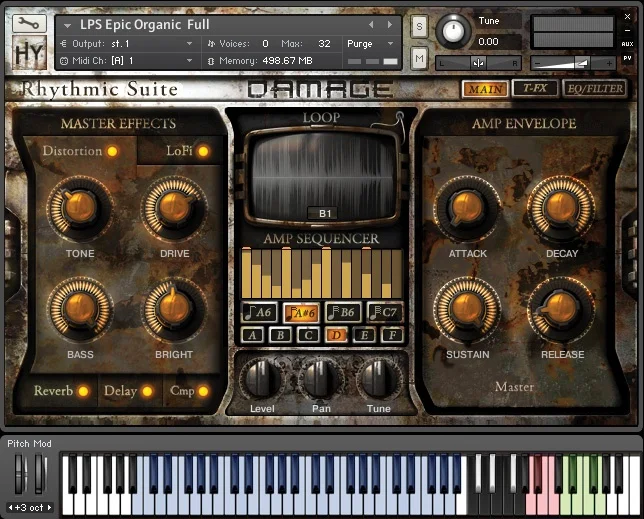Toggle the PV button
The height and width of the screenshot is (519, 644).
pyautogui.click(x=627, y=58)
